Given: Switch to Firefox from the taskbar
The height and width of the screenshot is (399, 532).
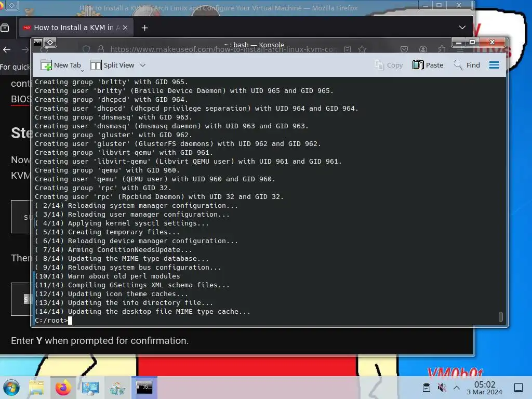Looking at the screenshot, I should (63, 388).
